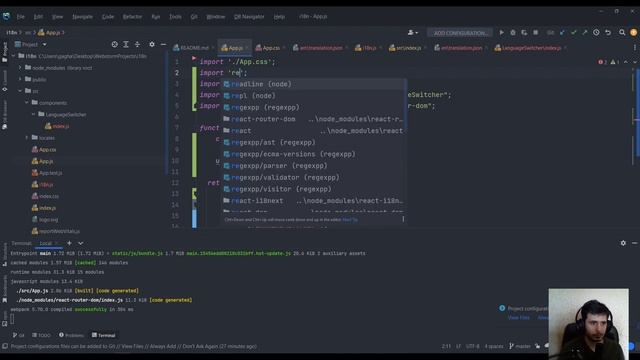Image resolution: width=640 pixels, height=360 pixels.
Task: Switch to the App.css editor tab
Action: coord(270,48)
